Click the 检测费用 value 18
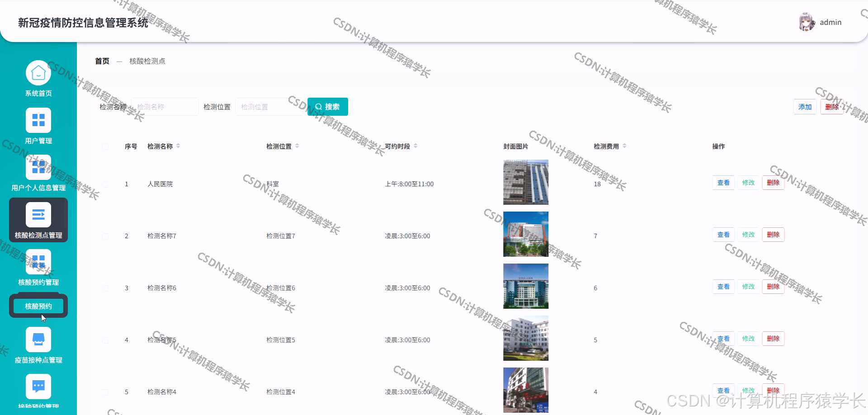 (x=597, y=184)
